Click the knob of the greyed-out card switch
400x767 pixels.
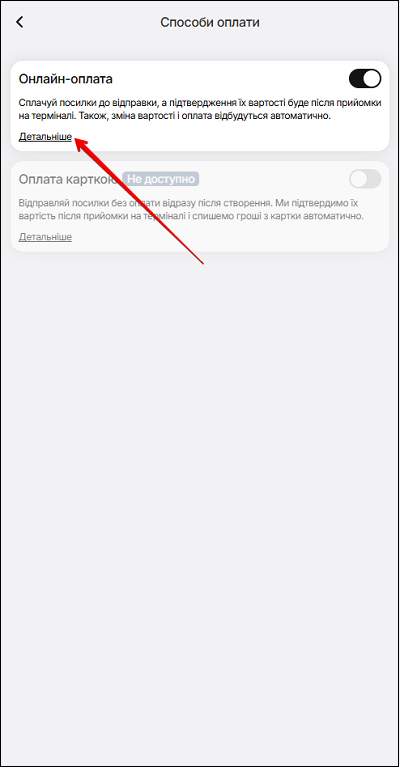coord(357,179)
